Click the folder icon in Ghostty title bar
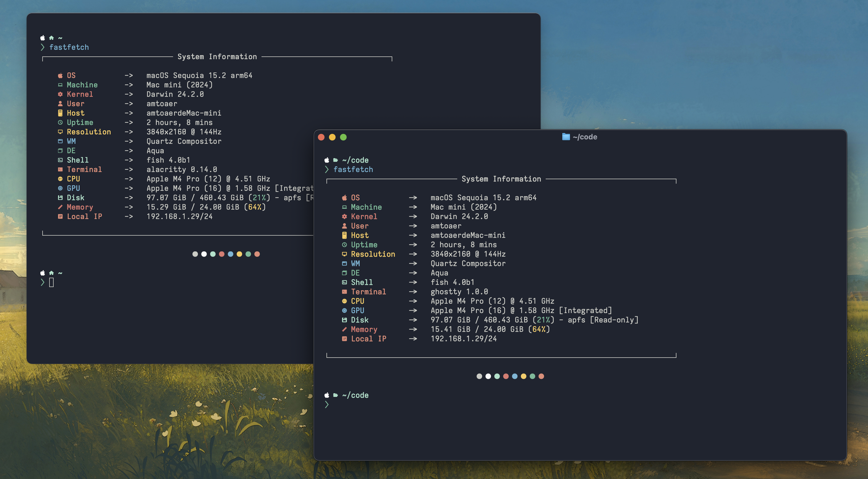The width and height of the screenshot is (868, 479). click(x=566, y=137)
